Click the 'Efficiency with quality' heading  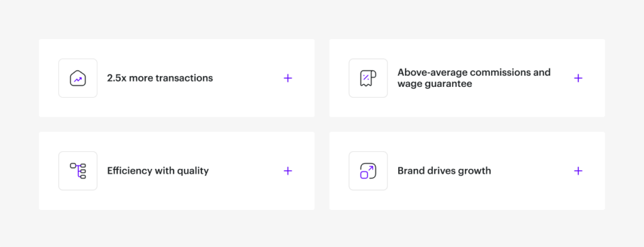coord(158,171)
